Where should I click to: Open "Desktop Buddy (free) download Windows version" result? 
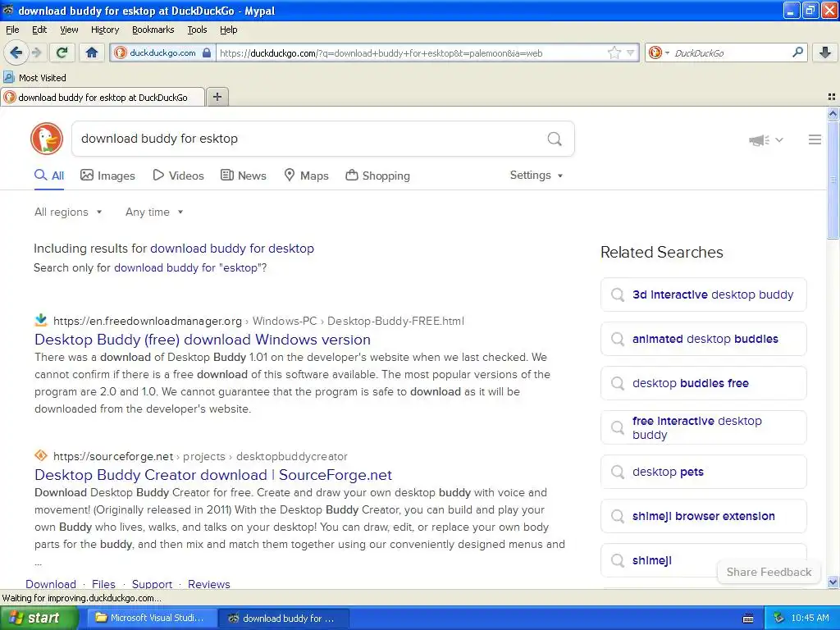[x=203, y=340]
